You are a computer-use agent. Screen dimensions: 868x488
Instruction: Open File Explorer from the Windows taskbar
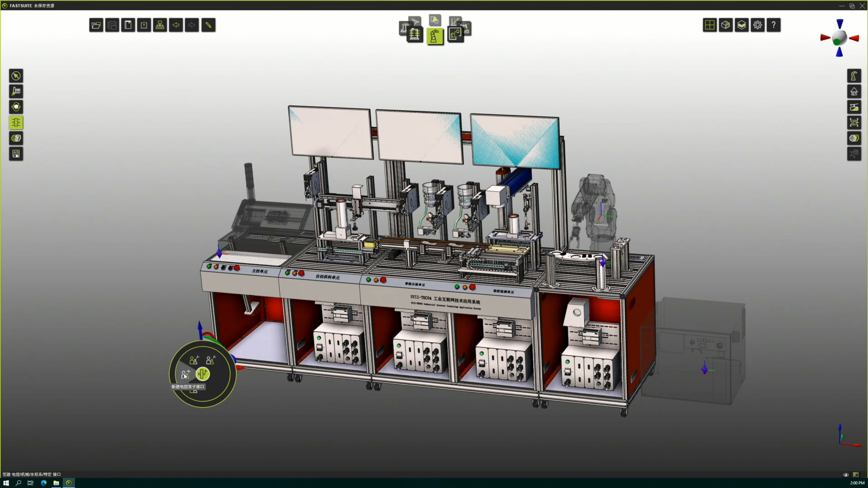(56, 483)
